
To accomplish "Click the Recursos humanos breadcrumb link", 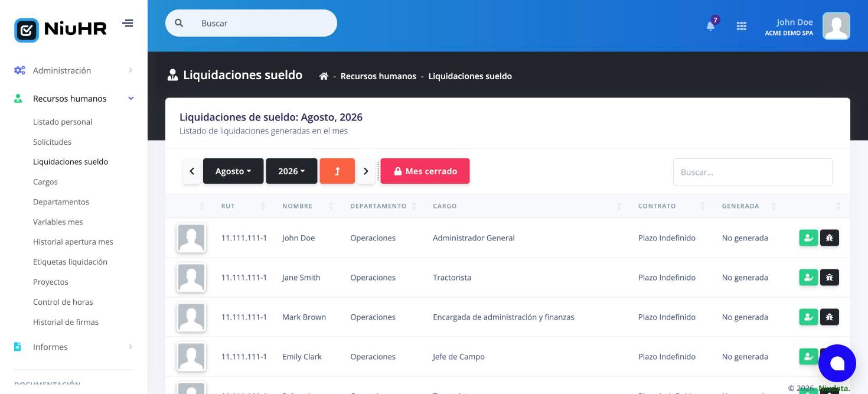I will (378, 76).
